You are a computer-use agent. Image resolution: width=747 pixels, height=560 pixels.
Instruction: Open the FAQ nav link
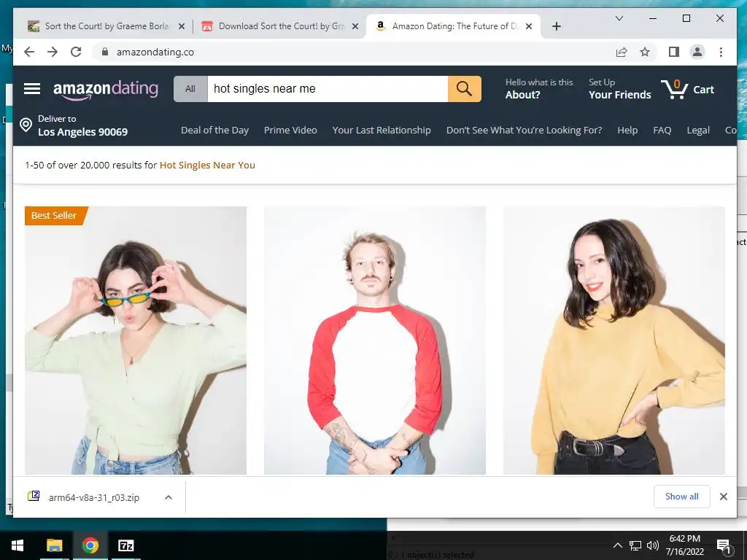pos(662,130)
